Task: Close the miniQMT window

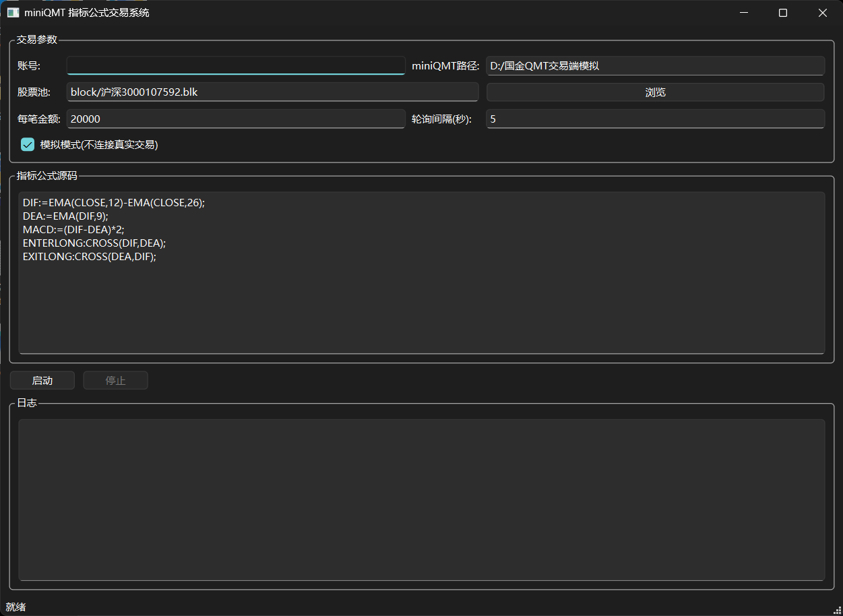Action: coord(823,13)
